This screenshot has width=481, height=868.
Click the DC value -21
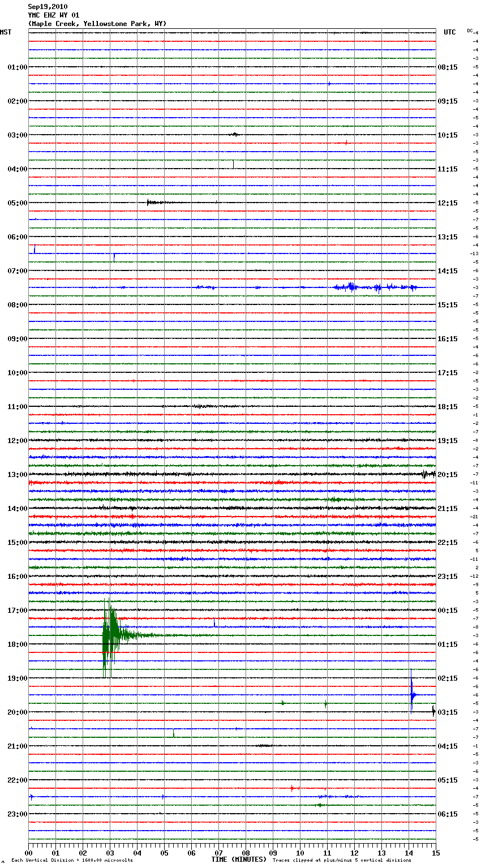coord(474,517)
